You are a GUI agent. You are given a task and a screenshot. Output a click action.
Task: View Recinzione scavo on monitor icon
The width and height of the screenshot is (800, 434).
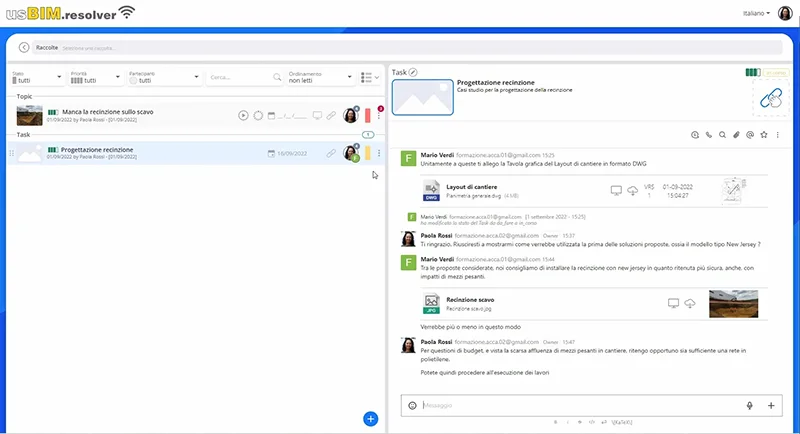click(673, 303)
